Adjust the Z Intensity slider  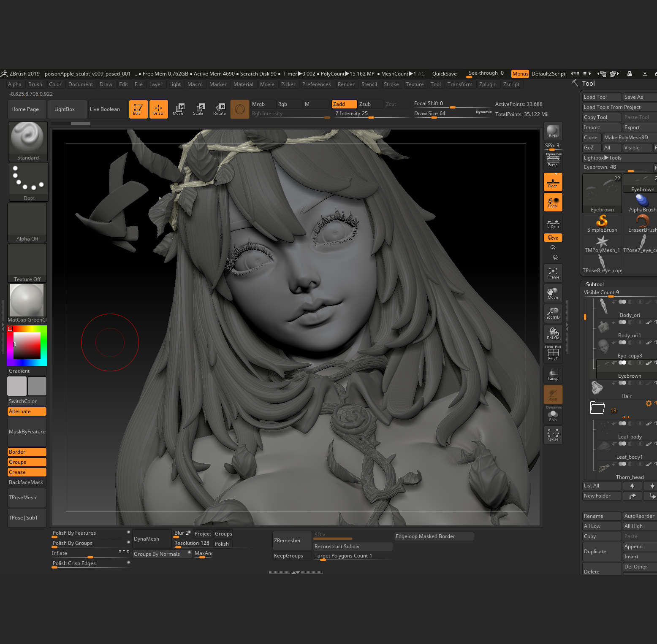coord(372,114)
